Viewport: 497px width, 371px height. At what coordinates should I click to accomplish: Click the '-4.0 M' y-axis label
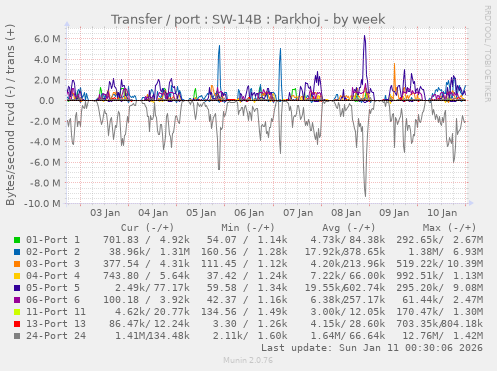45,142
